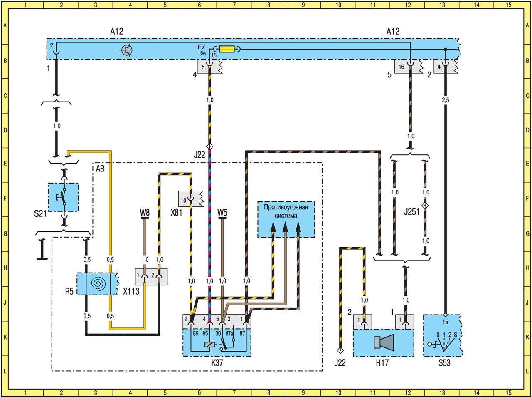532x397 pixels.
Task: Select the horn speaker symbol in H17
Action: (384, 342)
